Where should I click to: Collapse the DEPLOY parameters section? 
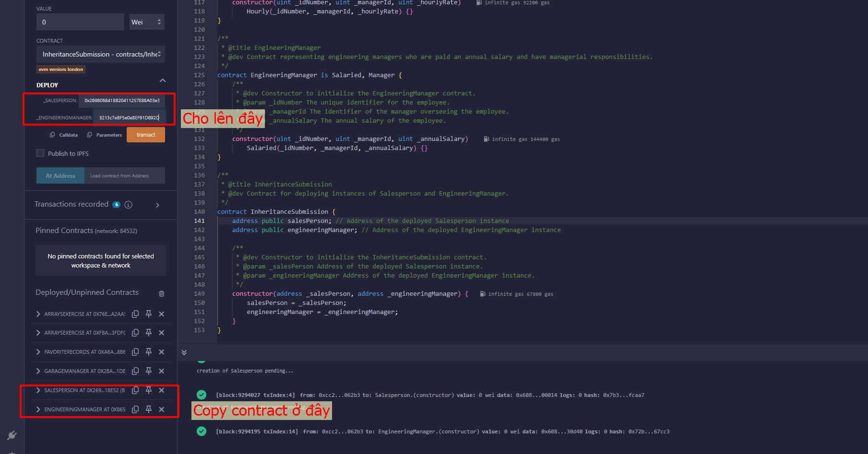click(x=163, y=81)
